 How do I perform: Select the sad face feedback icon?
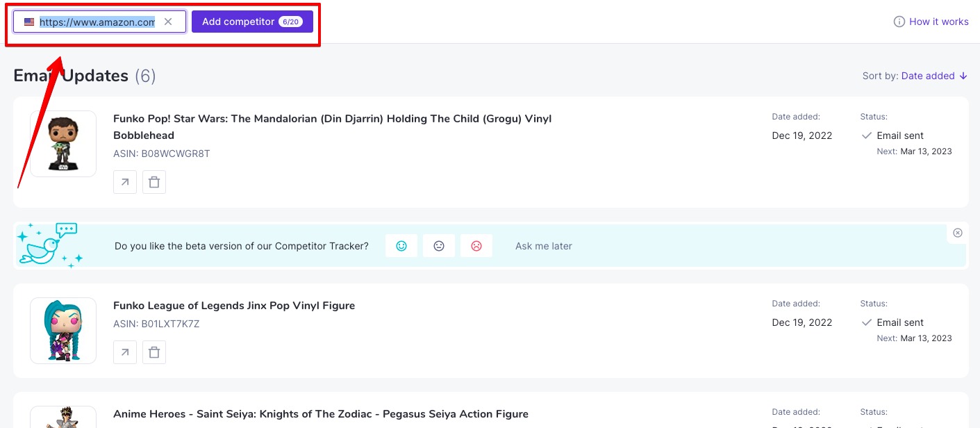click(x=476, y=246)
